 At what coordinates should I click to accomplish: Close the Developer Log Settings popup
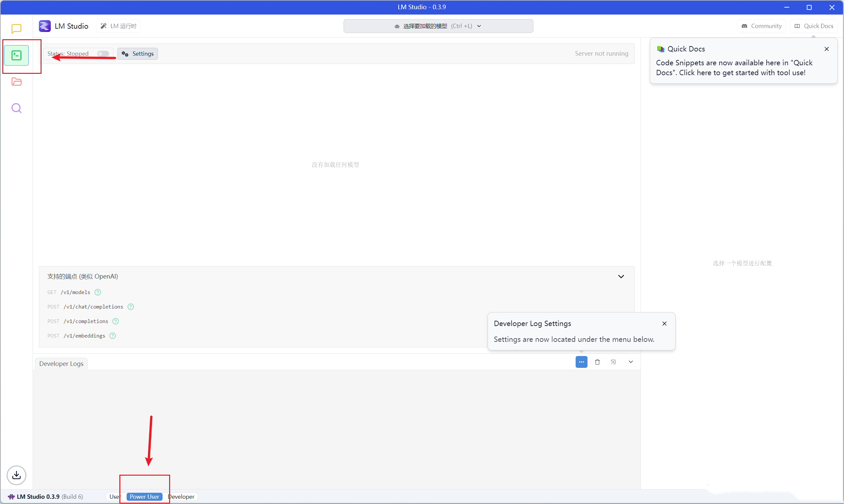tap(665, 323)
